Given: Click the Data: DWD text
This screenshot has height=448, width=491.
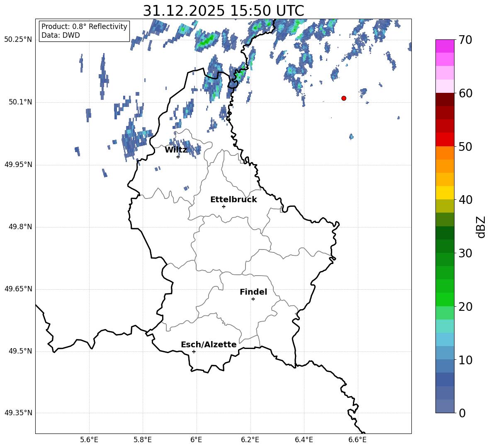Looking at the screenshot, I should click(x=61, y=35).
